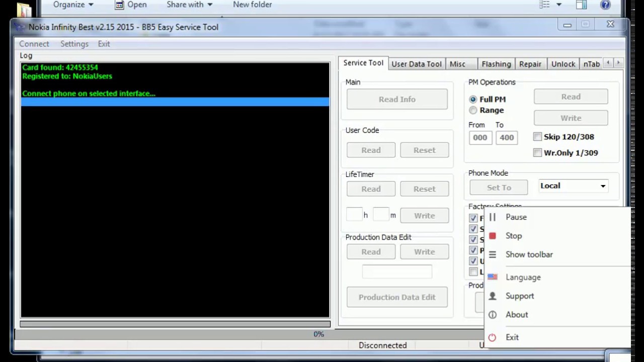Click the change view icon in Explorer

click(544, 5)
